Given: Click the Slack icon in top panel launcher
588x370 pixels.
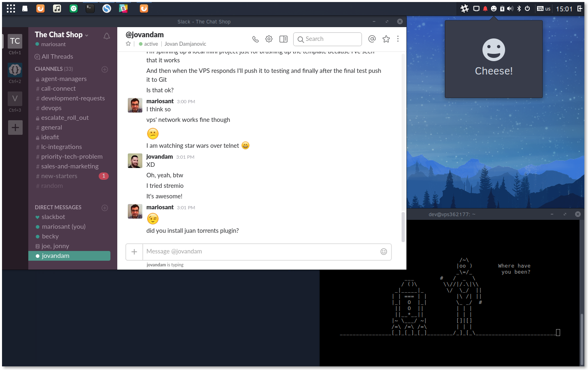Looking at the screenshot, I should tap(123, 9).
